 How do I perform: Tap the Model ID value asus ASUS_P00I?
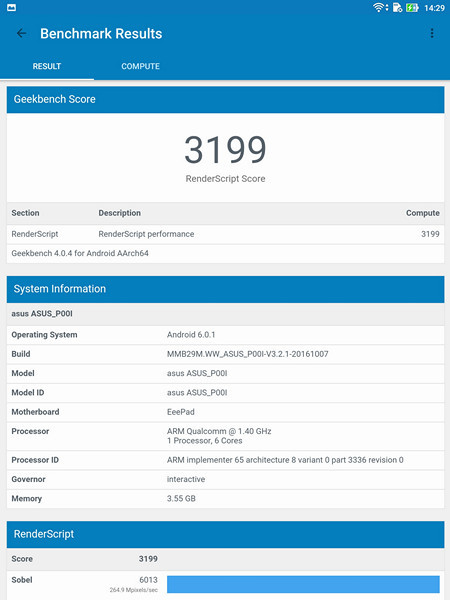click(197, 393)
